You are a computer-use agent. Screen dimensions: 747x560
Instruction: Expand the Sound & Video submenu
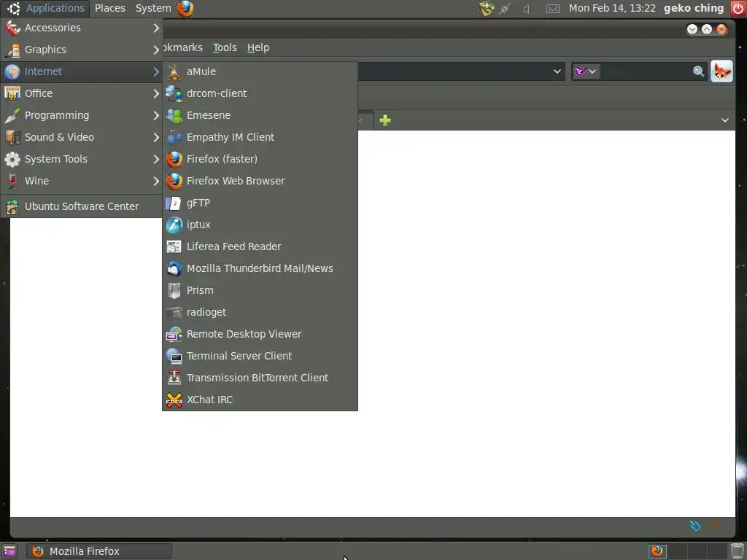(x=82, y=138)
